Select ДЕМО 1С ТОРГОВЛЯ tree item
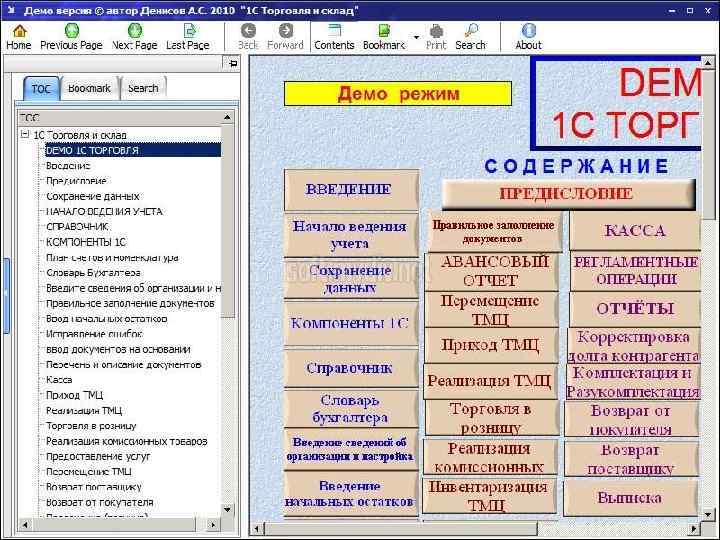The height and width of the screenshot is (540, 720). (133, 150)
